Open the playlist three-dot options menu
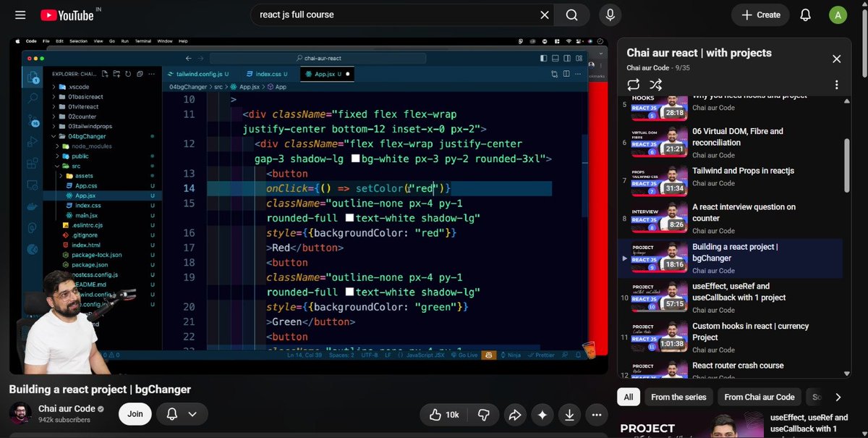The image size is (868, 438). [x=836, y=85]
